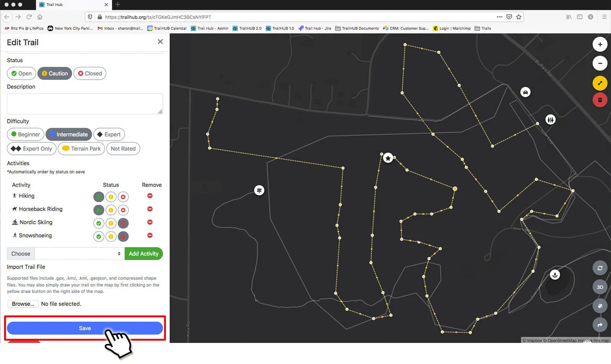Choose Terrain Park difficulty
Screen dimensions: 611x364
point(82,148)
